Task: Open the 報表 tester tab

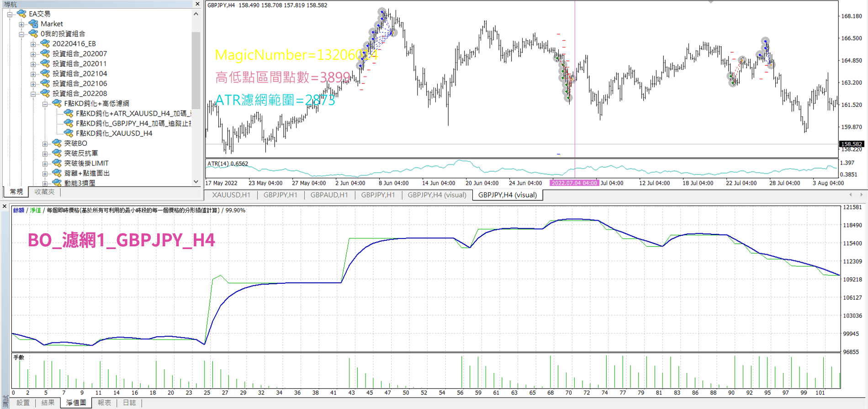Action: [104, 403]
